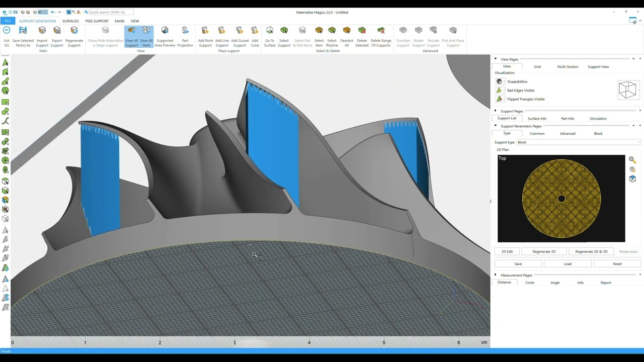Click the Quick search field
The image size is (644, 362).
point(111,12)
